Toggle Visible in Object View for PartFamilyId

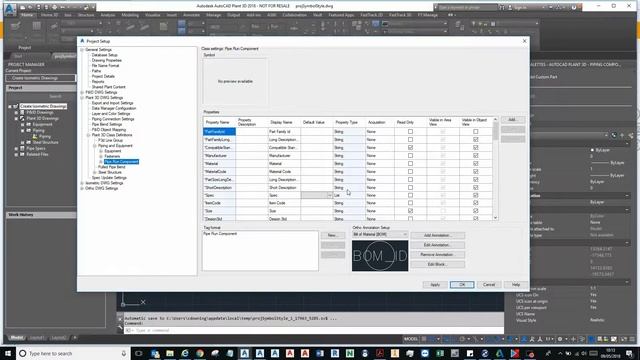[476, 132]
